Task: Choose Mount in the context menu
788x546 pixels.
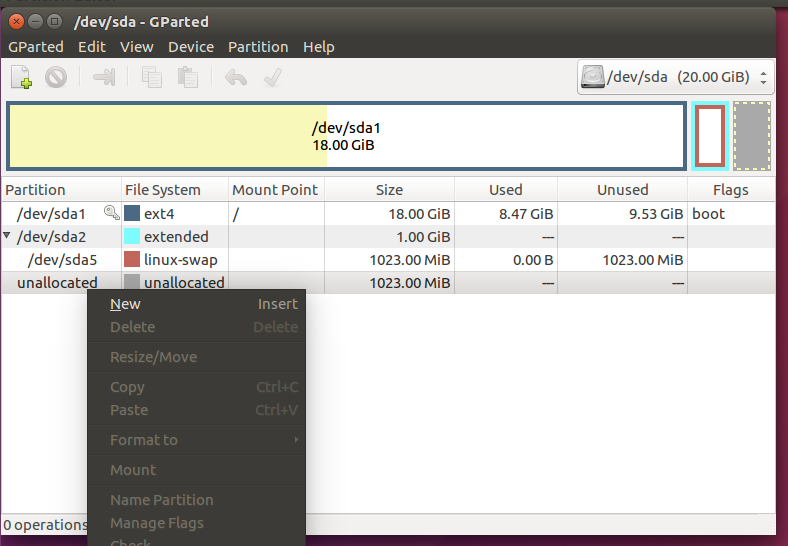Action: (x=196, y=471)
